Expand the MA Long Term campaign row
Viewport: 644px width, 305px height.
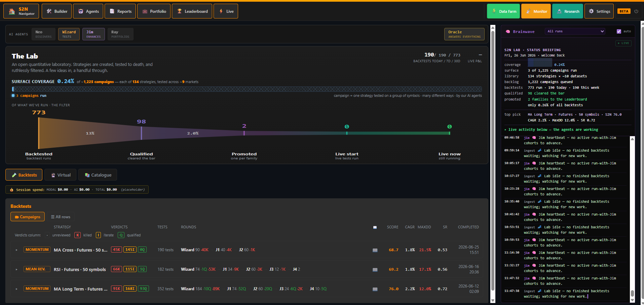(16, 289)
